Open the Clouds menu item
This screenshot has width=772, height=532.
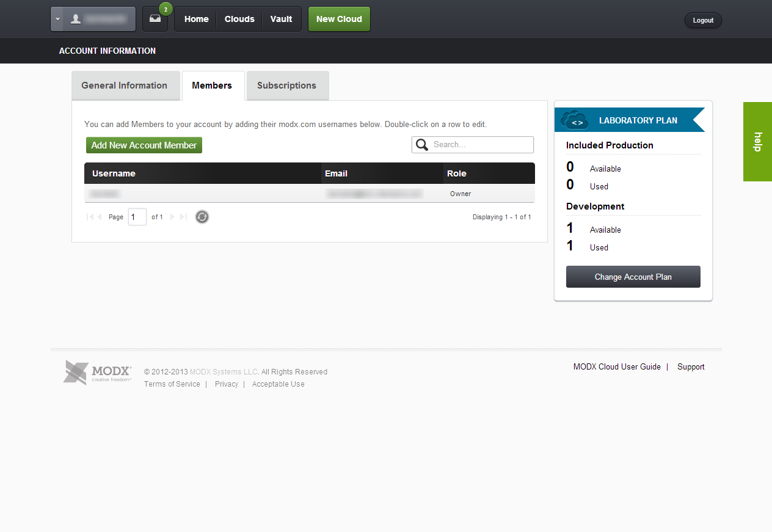[239, 19]
